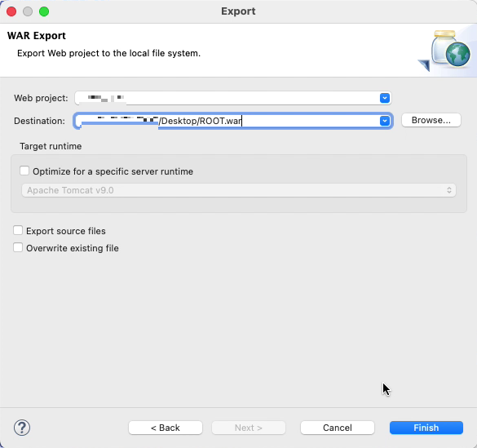Click the green zoom window button
This screenshot has height=448, width=477.
(x=44, y=11)
